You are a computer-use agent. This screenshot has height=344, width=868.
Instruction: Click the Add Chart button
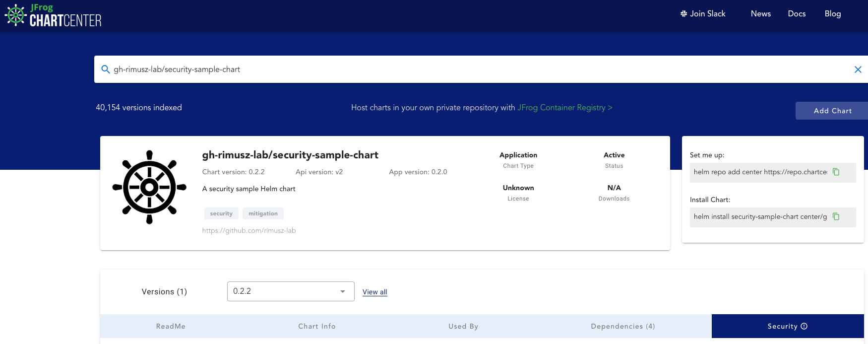tap(833, 111)
